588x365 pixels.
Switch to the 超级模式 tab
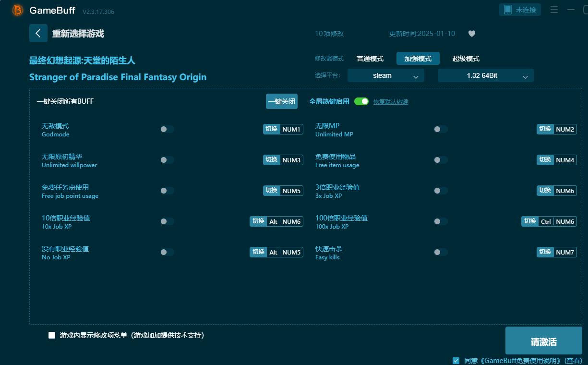466,59
